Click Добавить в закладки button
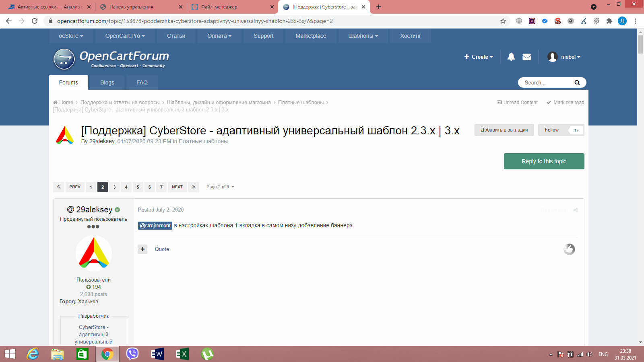The width and height of the screenshot is (644, 362). (504, 130)
